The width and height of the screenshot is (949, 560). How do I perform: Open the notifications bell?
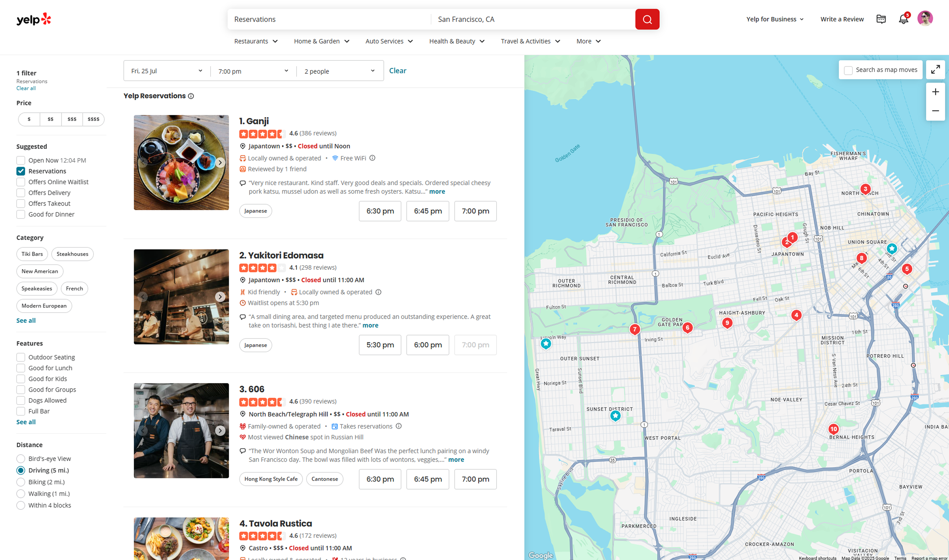[903, 19]
